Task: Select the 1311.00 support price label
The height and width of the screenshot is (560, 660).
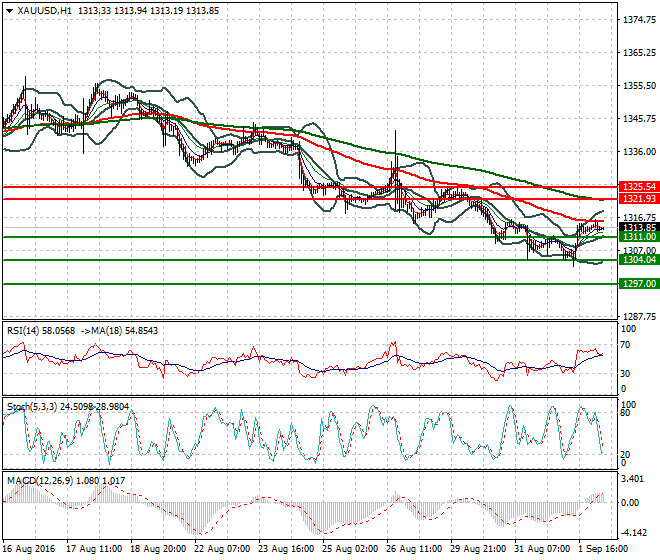Action: tap(639, 237)
